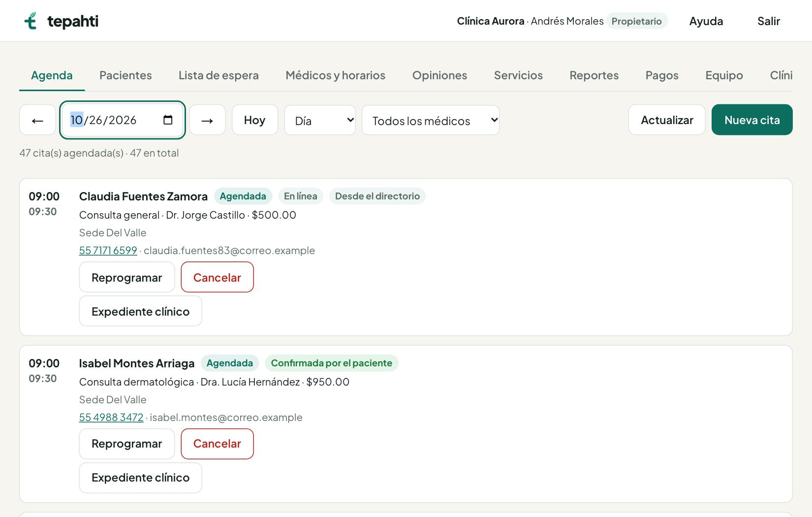The image size is (812, 517).
Task: Click claudia.fuentes83@correo.example email text
Action: click(x=229, y=250)
